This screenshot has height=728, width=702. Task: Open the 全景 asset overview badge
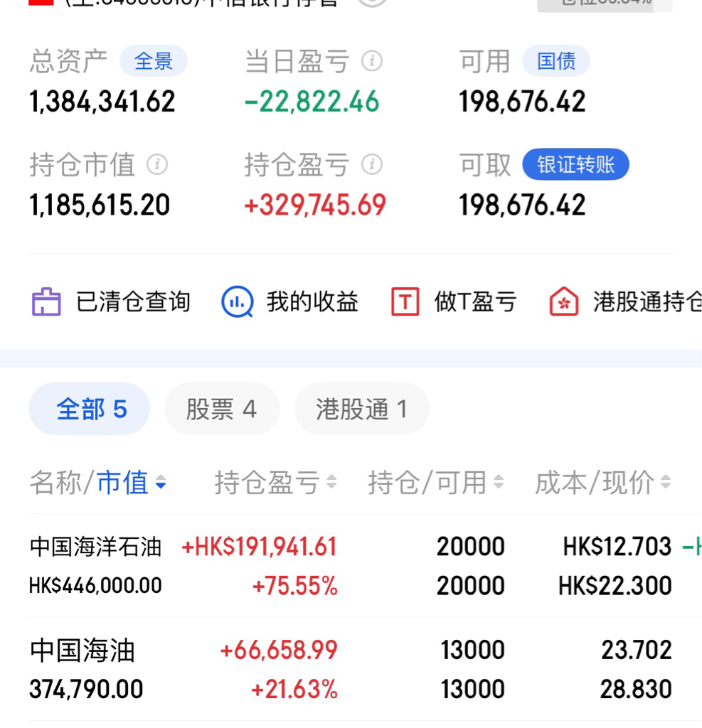coord(154,61)
